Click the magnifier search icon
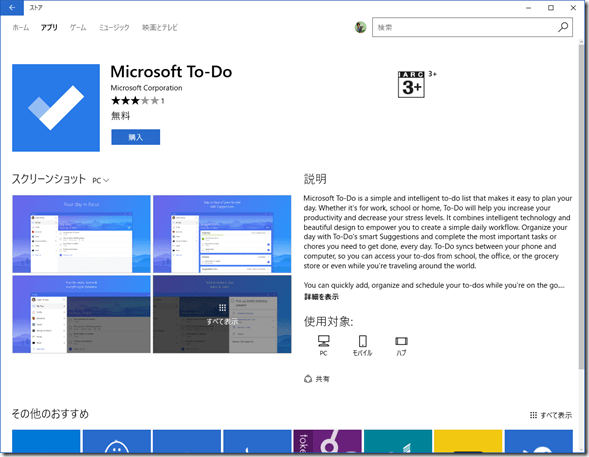The width and height of the screenshot is (589, 457). click(563, 27)
